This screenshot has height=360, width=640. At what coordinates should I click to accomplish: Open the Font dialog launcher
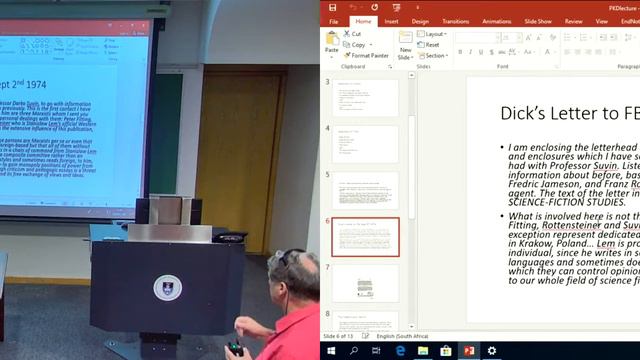556,67
